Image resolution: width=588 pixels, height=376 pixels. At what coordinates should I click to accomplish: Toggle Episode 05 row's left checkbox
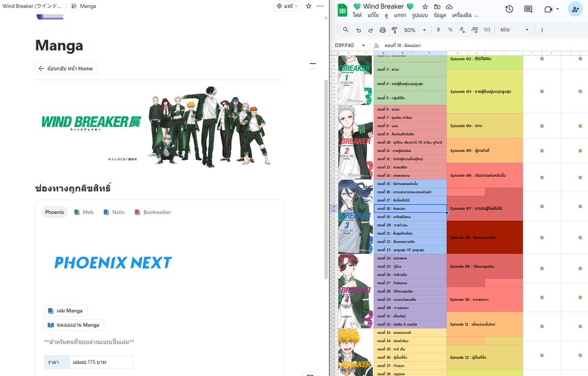(541, 150)
